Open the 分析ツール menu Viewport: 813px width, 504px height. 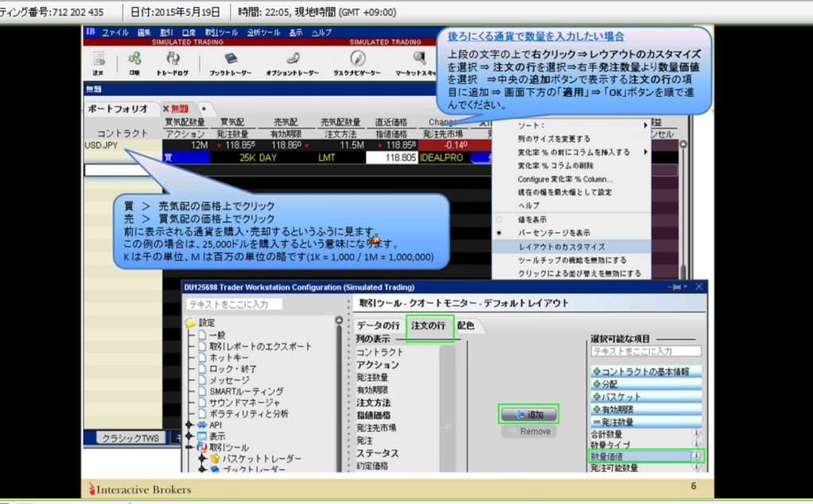click(x=264, y=33)
